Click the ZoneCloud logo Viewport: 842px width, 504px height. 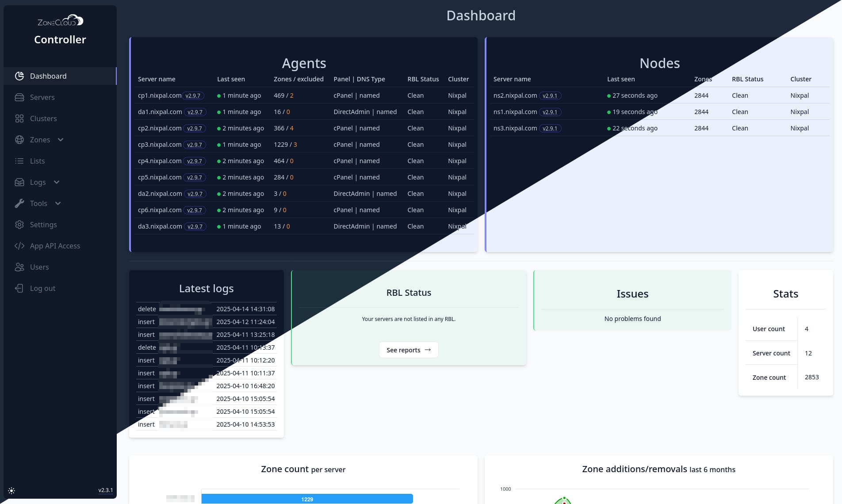60,21
